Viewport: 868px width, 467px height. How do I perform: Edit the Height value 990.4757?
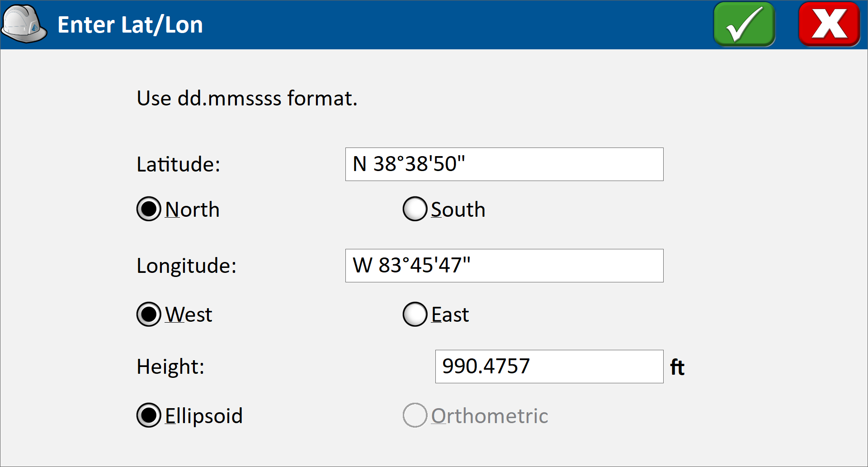(x=549, y=367)
